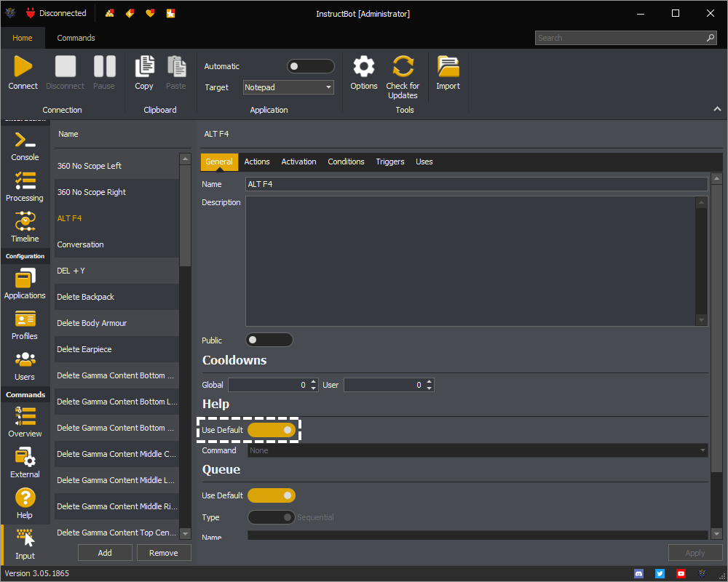The image size is (728, 582).
Task: Open commands Overview in sidebar
Action: (25, 423)
